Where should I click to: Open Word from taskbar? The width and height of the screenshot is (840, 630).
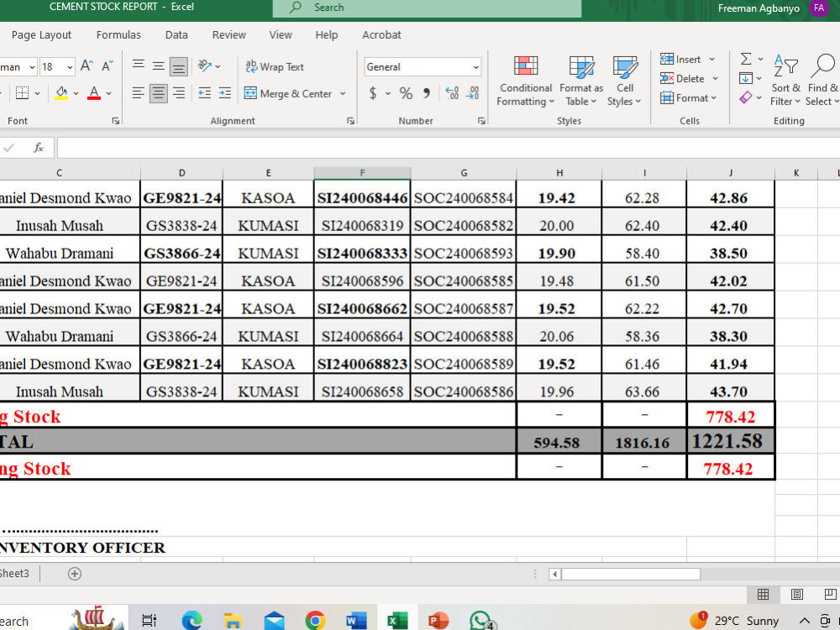[x=356, y=621]
